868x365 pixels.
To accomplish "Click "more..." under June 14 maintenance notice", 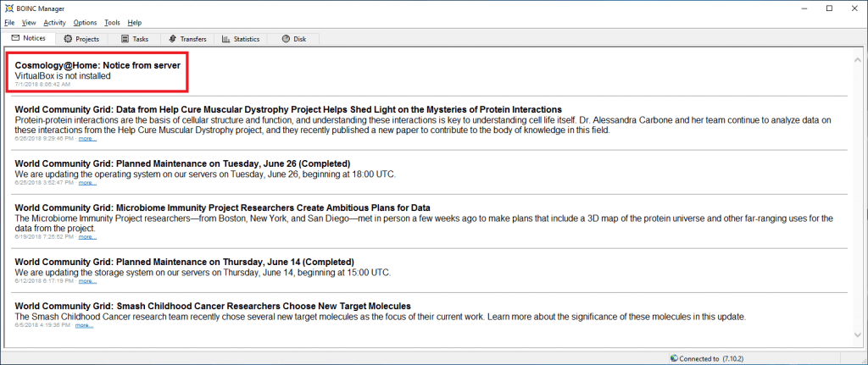I will click(x=87, y=280).
